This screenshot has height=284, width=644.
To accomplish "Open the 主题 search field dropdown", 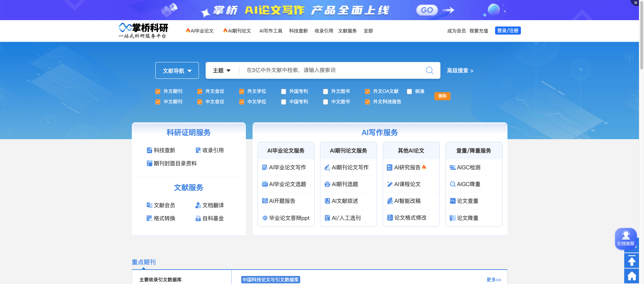I will click(222, 70).
